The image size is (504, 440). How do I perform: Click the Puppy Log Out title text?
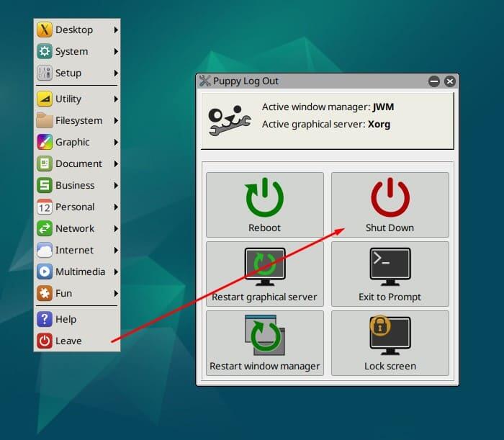246,81
